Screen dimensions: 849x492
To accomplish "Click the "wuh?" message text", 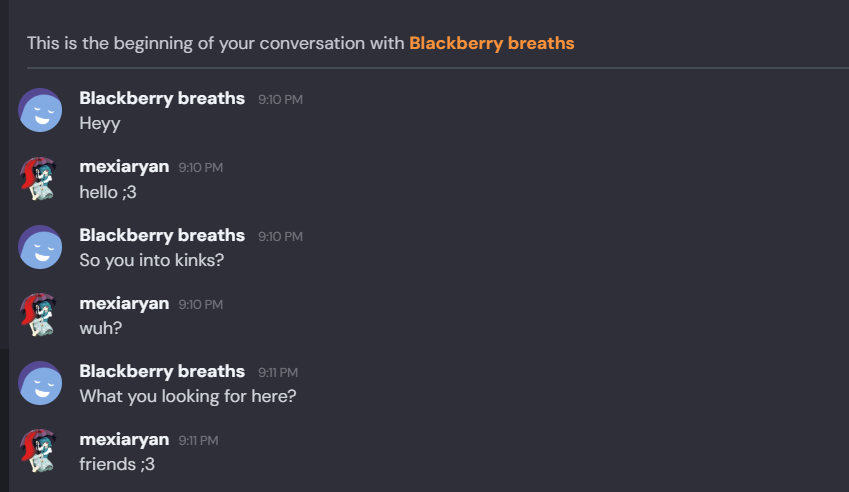I will tap(101, 328).
